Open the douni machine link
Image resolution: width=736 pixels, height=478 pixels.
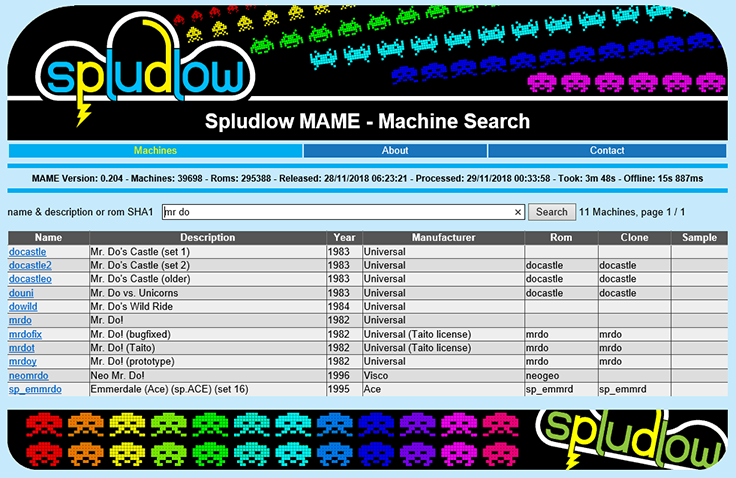pos(21,293)
